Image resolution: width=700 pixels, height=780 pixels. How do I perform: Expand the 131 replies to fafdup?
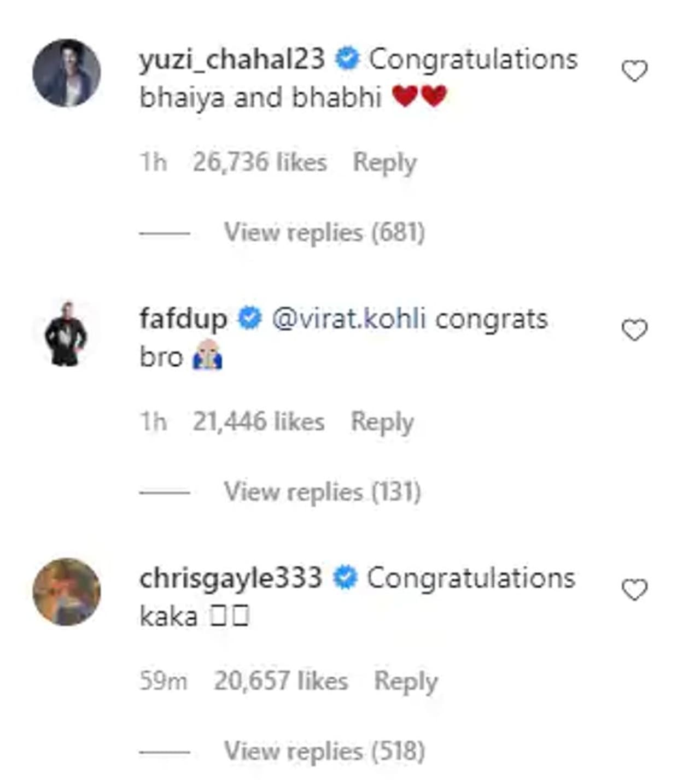tap(322, 491)
